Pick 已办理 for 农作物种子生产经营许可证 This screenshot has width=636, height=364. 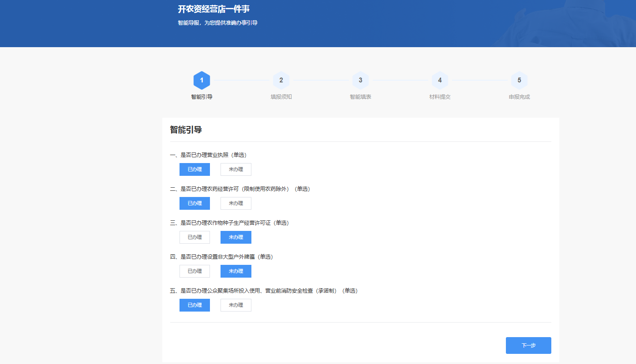pos(195,238)
